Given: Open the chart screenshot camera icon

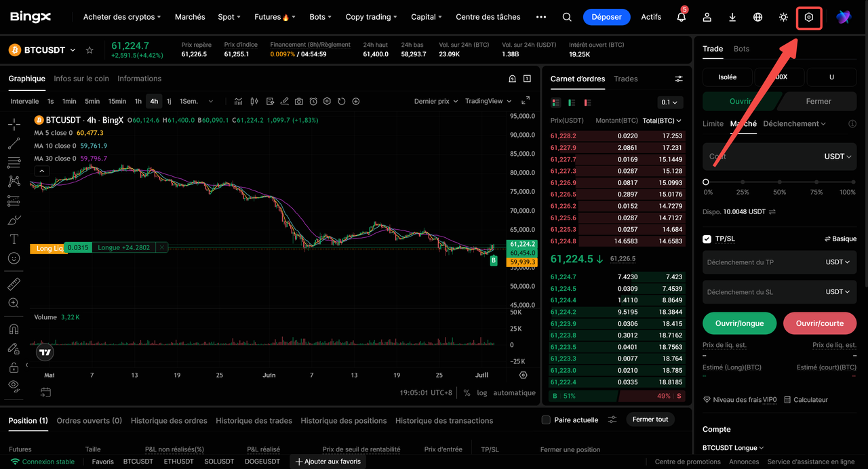Looking at the screenshot, I should [299, 101].
